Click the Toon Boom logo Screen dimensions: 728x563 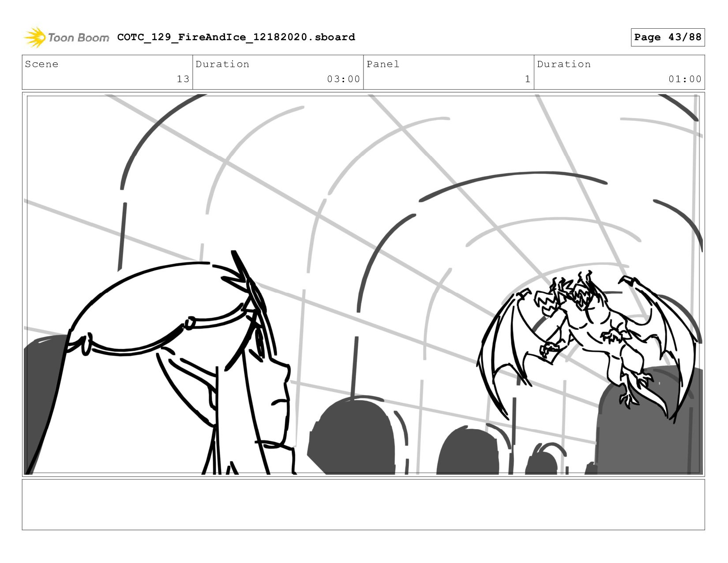click(x=66, y=38)
